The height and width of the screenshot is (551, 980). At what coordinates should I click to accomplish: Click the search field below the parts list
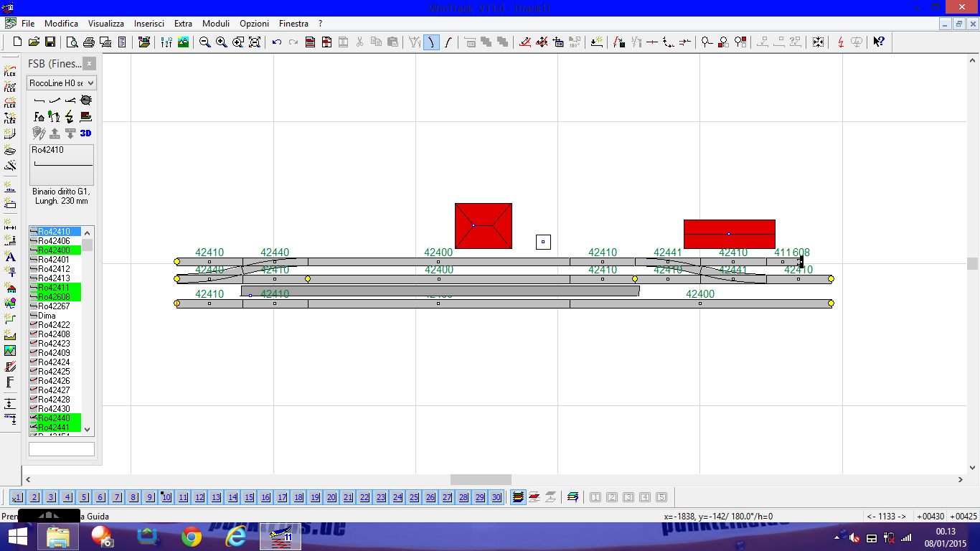click(61, 448)
